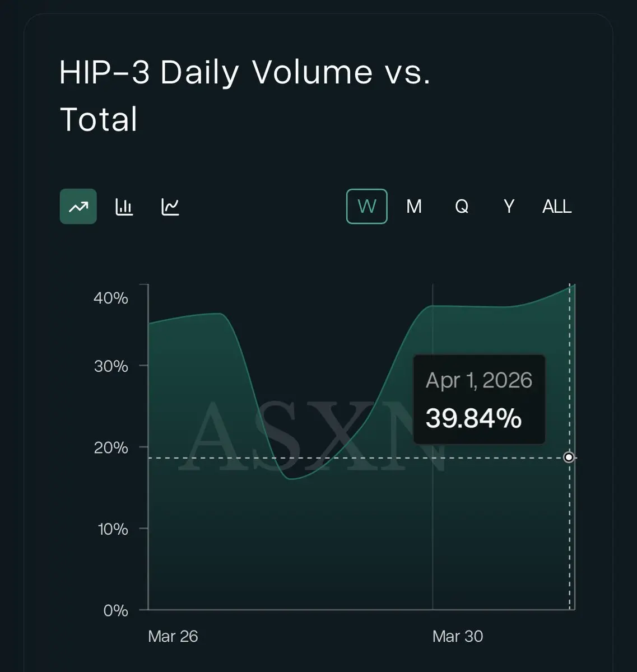Select the area trend chart icon

[x=78, y=207]
